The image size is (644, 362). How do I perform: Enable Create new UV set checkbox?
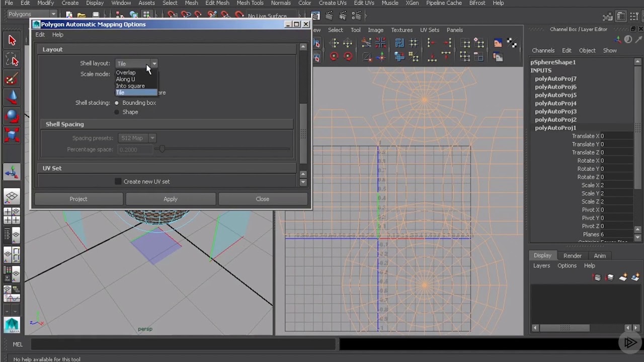point(118,182)
